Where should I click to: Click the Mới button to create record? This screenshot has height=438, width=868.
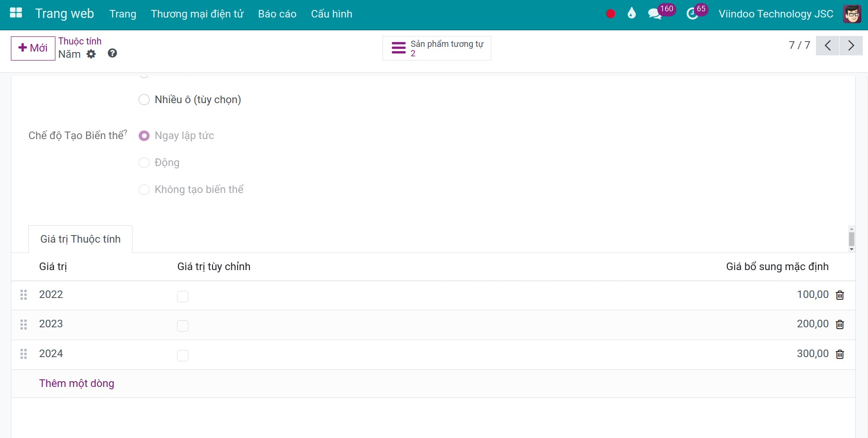pyautogui.click(x=33, y=48)
